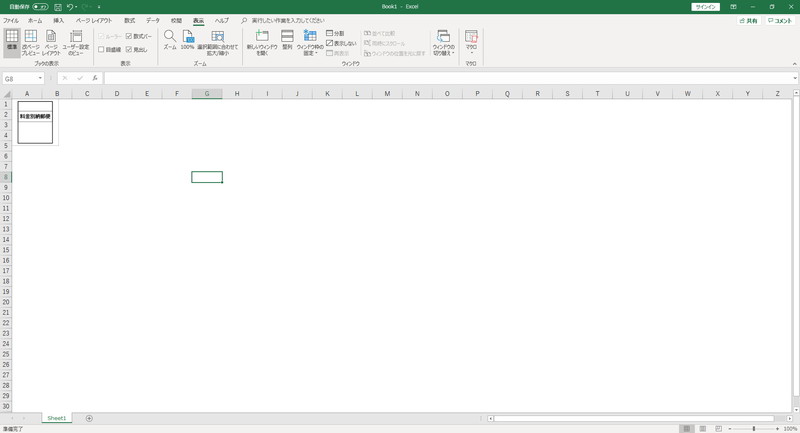Click the サインイン sign-in button
The image size is (800, 433).
[x=706, y=7]
